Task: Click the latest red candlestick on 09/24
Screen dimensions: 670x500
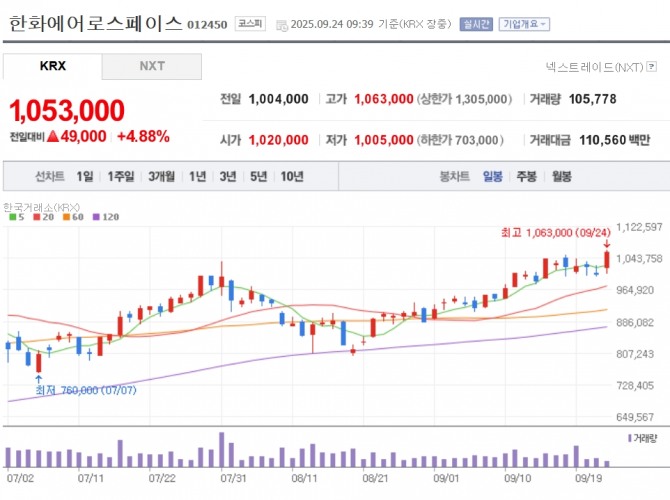Action: (x=607, y=260)
